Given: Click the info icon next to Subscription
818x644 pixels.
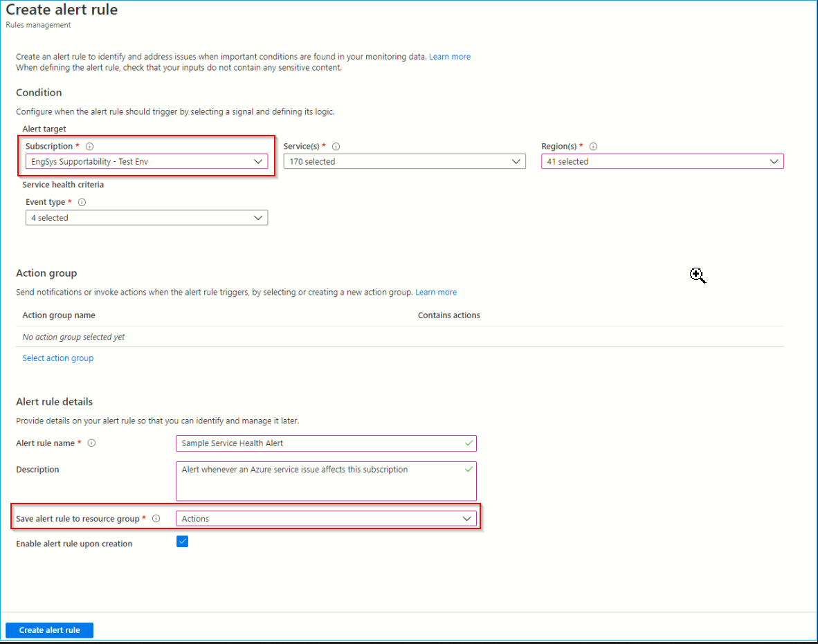Looking at the screenshot, I should tap(89, 146).
